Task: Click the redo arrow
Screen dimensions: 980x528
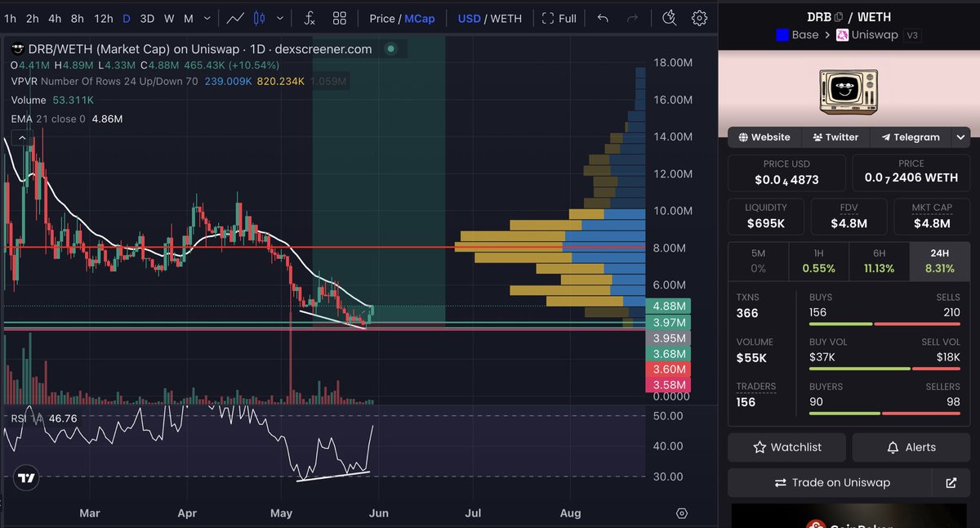Action: (x=632, y=18)
